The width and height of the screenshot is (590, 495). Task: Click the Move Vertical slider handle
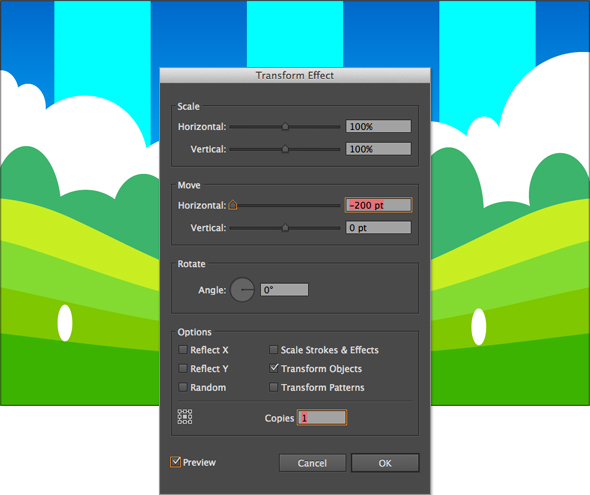coord(285,228)
